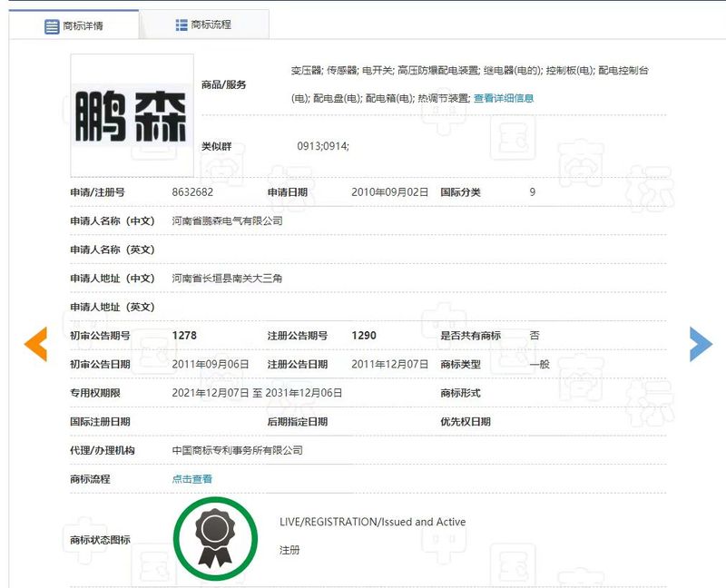Click the 点击查看 trademark process link
This screenshot has height=588, width=726.
[x=192, y=479]
